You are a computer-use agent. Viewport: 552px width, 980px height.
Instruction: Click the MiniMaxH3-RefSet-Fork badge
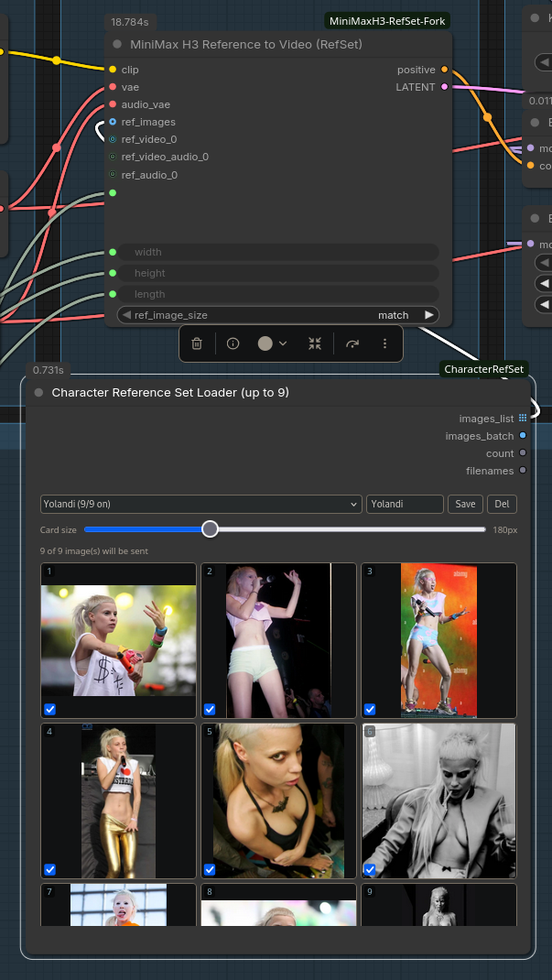[x=387, y=21]
